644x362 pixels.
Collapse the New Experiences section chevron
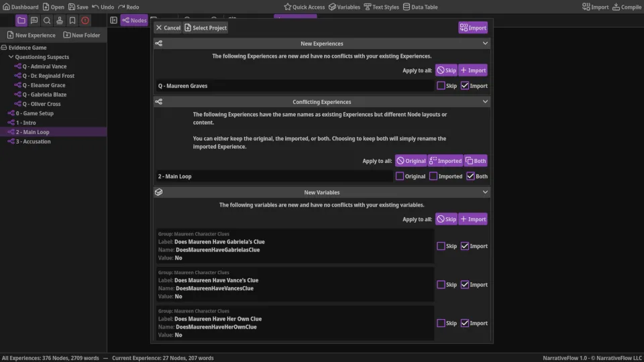[x=485, y=44]
